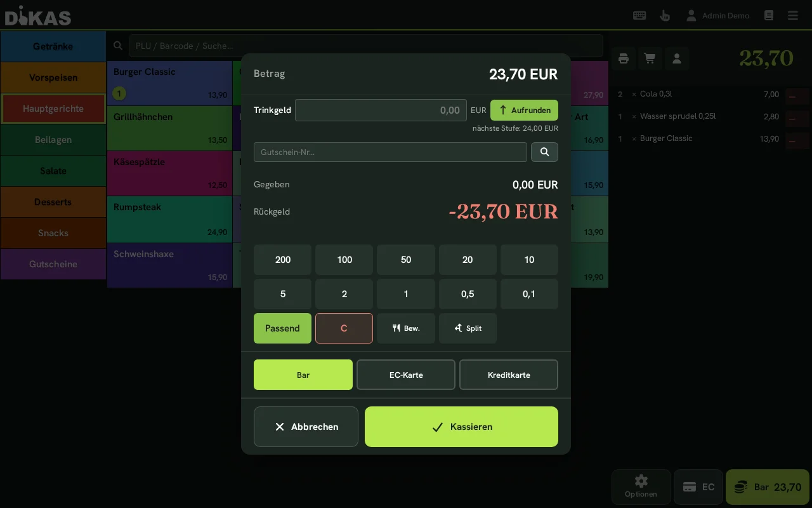Image resolution: width=812 pixels, height=508 pixels.
Task: Click Passend exact amount button
Action: (x=282, y=328)
